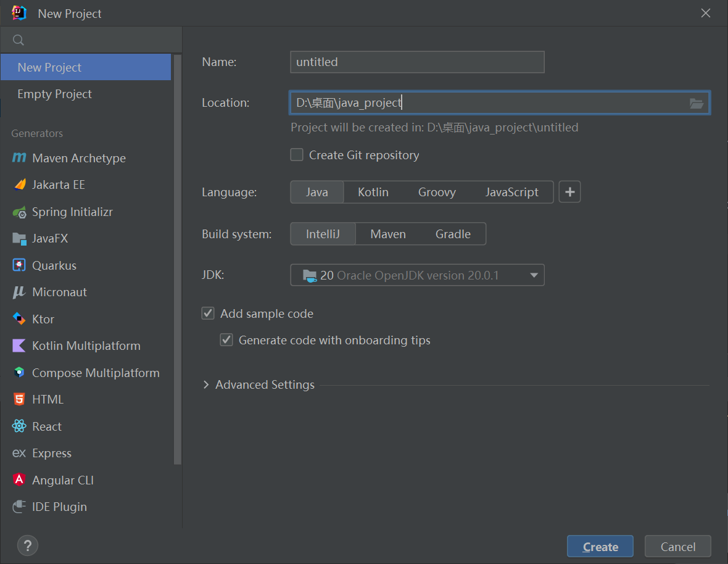
Task: Click the sidebar search field
Action: coord(91,40)
